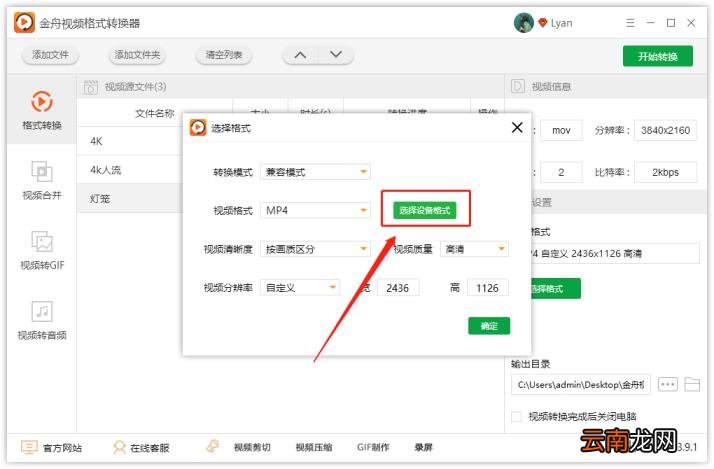Open 录屏 in the bottom bar

tap(423, 448)
